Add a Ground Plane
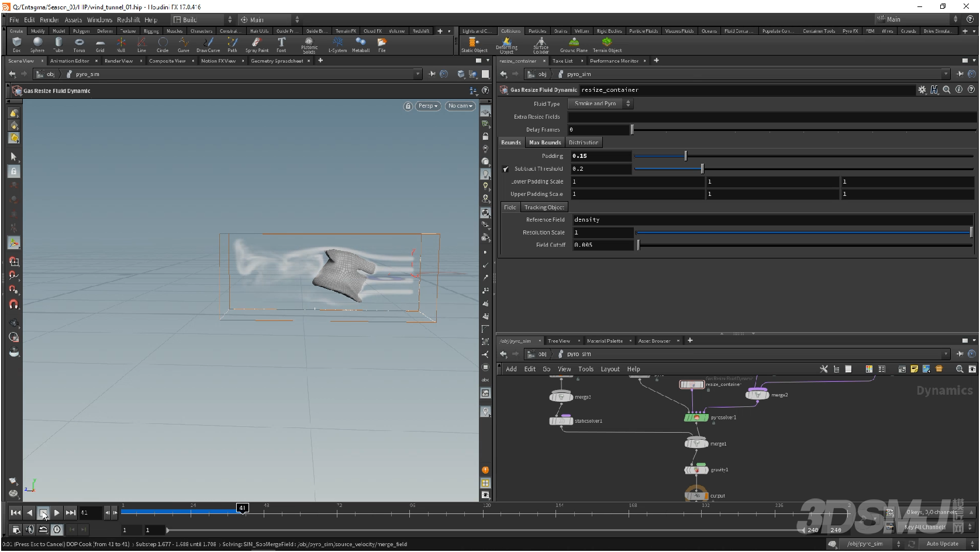Screen dimensions: 980x552 click(574, 45)
